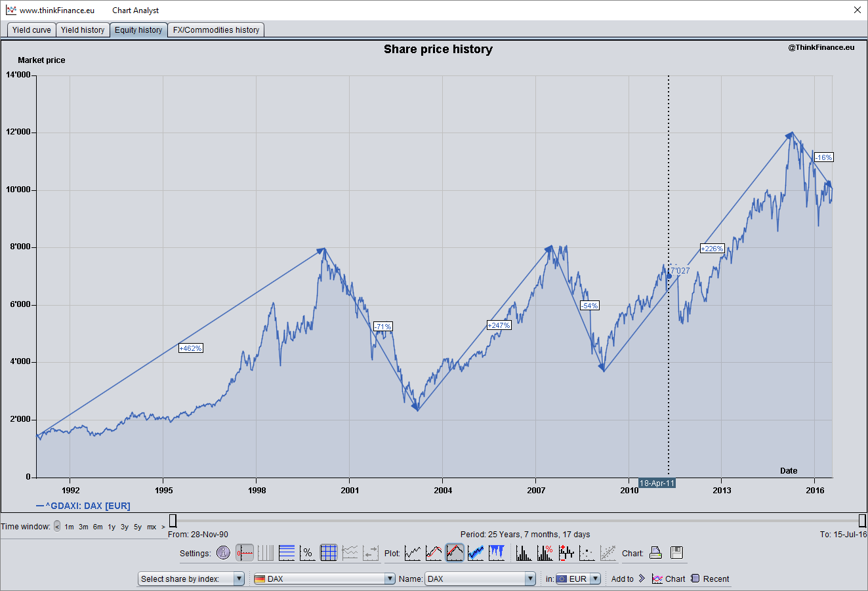Click the 7'027 price marker on chart
868x591 pixels.
coord(680,270)
